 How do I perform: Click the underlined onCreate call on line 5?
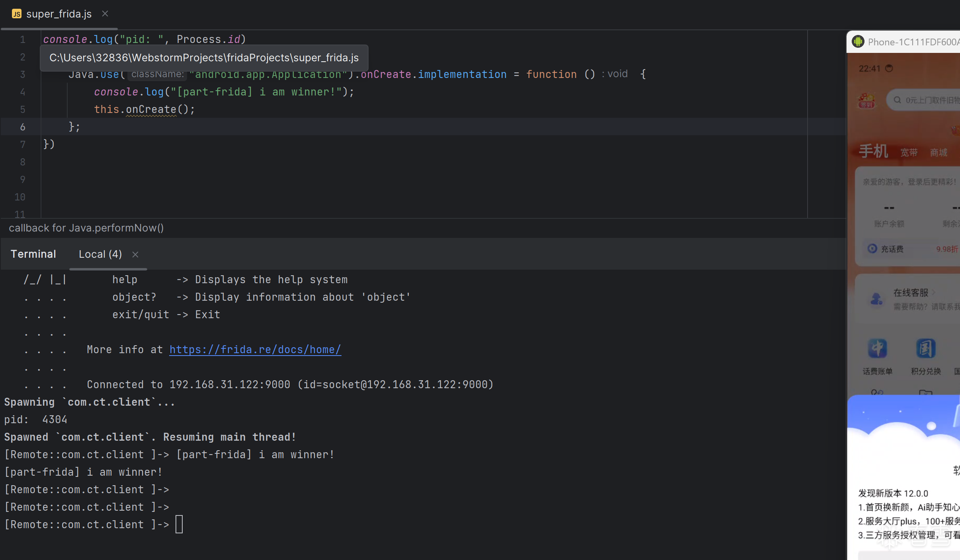tap(151, 109)
